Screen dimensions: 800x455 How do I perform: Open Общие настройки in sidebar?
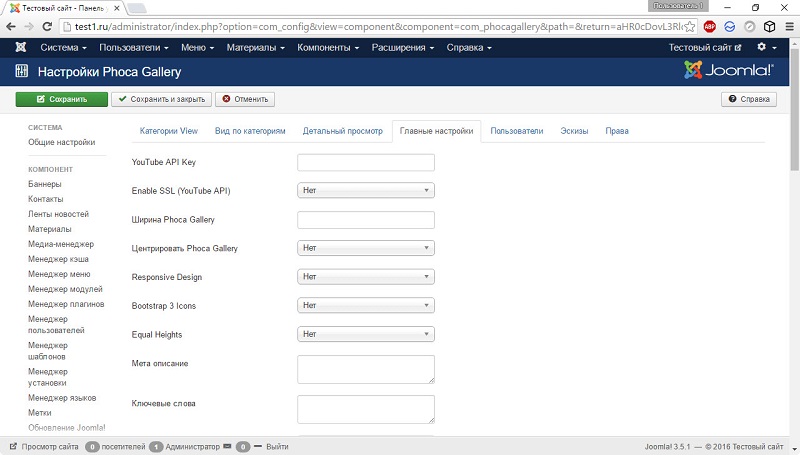pyautogui.click(x=62, y=142)
